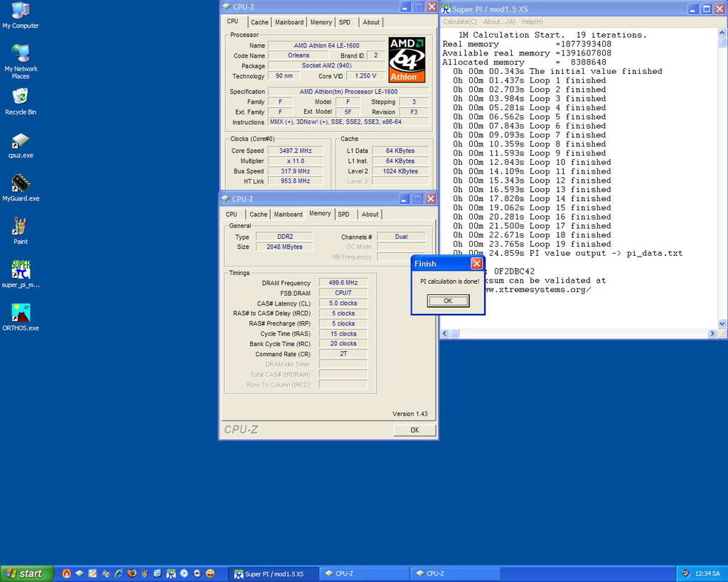Open Memory tab in CPU-Z window showing Processor
The image size is (728, 582).
[x=321, y=22]
